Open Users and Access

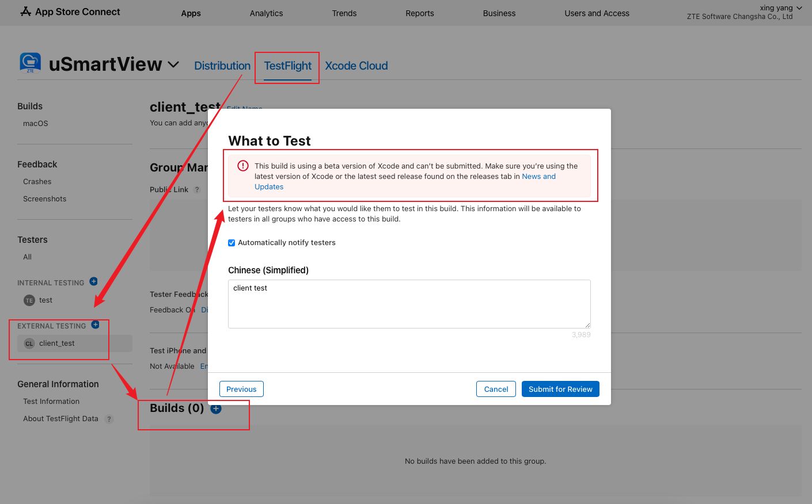[x=597, y=13]
